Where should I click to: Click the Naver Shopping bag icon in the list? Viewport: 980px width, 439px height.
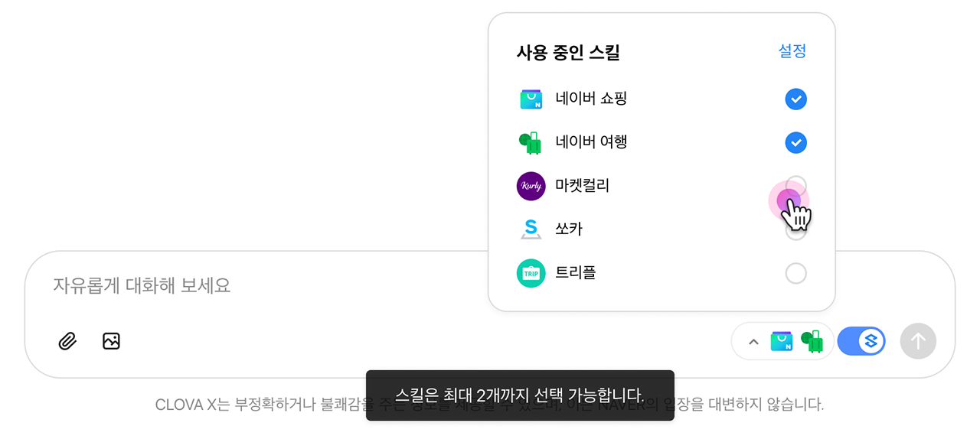(x=531, y=99)
